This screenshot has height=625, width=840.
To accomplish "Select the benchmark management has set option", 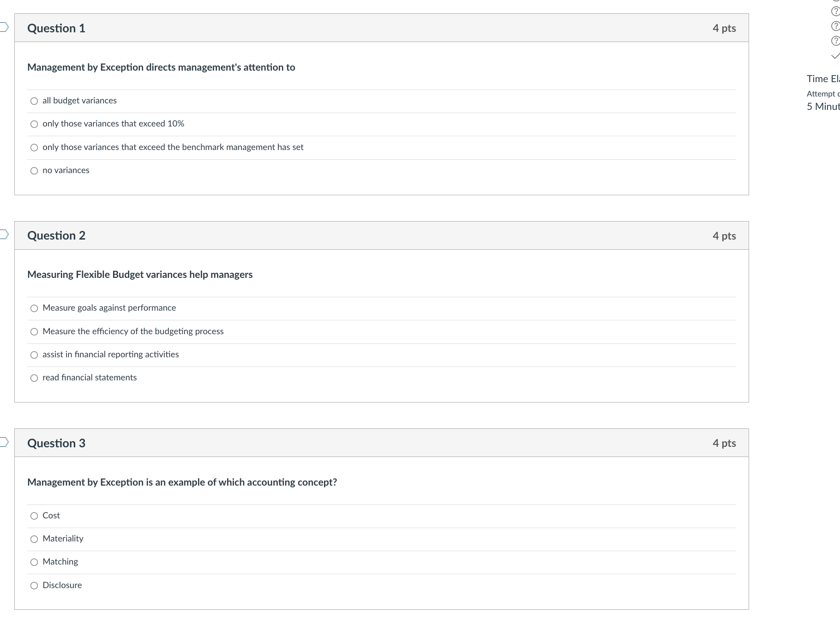I will [x=34, y=147].
